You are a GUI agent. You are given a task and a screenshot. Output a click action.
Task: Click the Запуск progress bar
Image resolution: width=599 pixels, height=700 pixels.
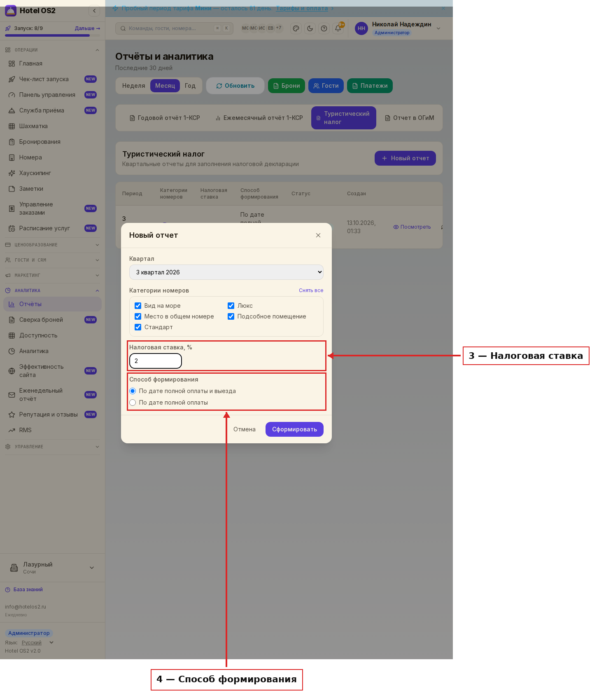coord(52,35)
